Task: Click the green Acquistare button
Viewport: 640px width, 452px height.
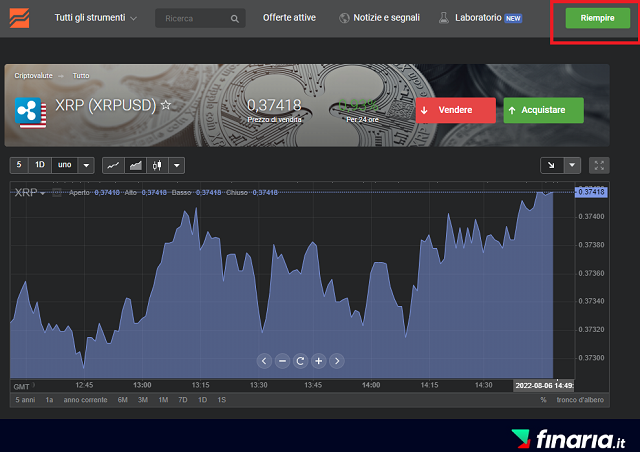Action: point(543,110)
